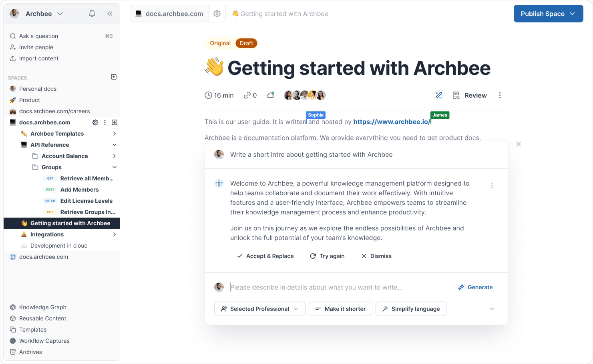Open Knowledge Graph from sidebar
Viewport: 593px width, 364px height.
click(43, 307)
